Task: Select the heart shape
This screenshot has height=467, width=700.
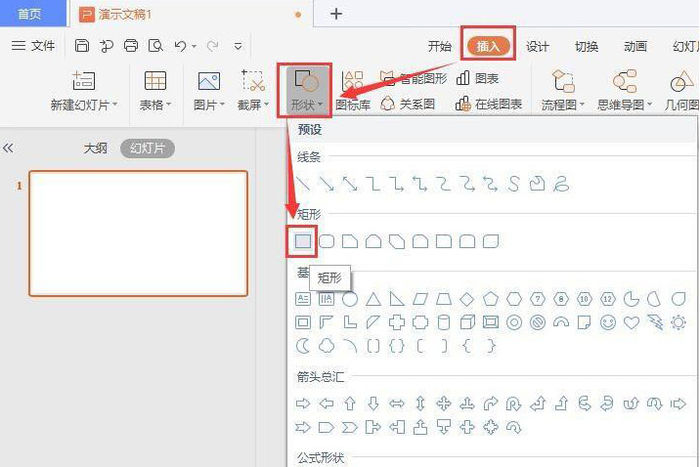Action: click(x=631, y=322)
